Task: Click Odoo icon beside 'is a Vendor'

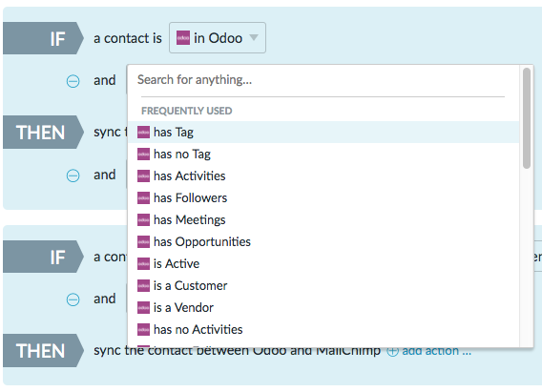Action: click(143, 307)
